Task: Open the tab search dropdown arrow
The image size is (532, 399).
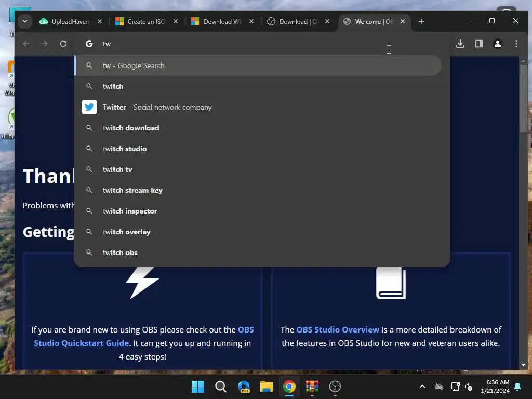Action: pyautogui.click(x=25, y=21)
